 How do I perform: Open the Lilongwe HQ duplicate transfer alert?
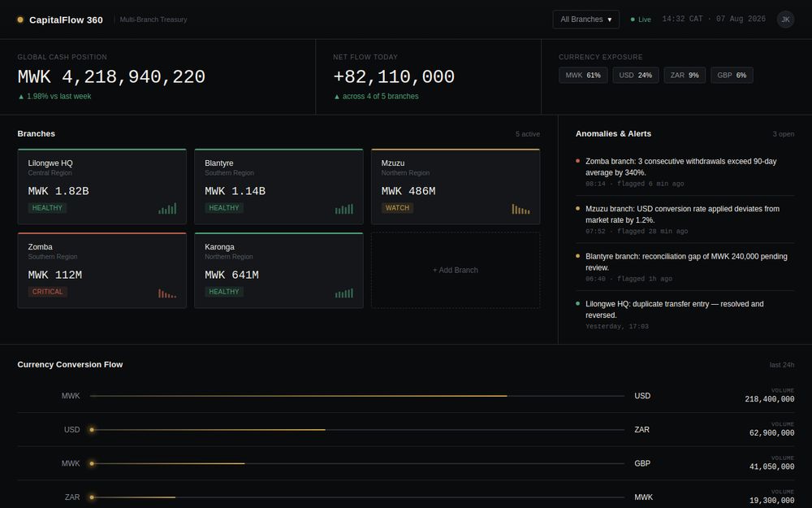(x=685, y=315)
